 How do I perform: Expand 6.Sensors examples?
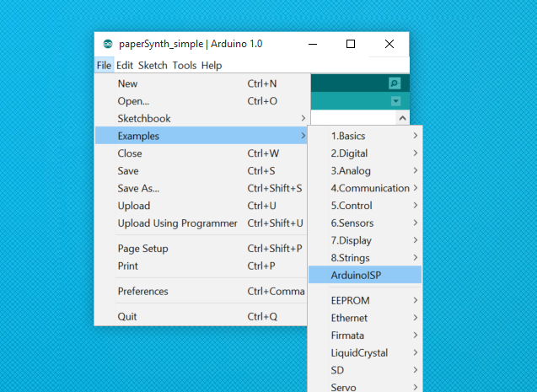[365, 223]
